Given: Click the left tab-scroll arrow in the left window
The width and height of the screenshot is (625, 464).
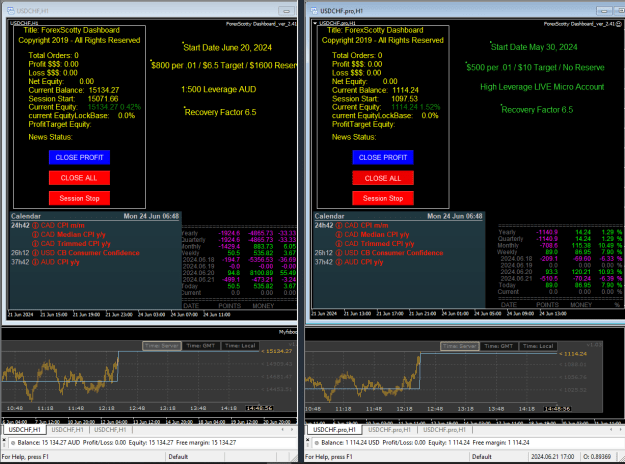Looking at the screenshot, I should [283, 430].
